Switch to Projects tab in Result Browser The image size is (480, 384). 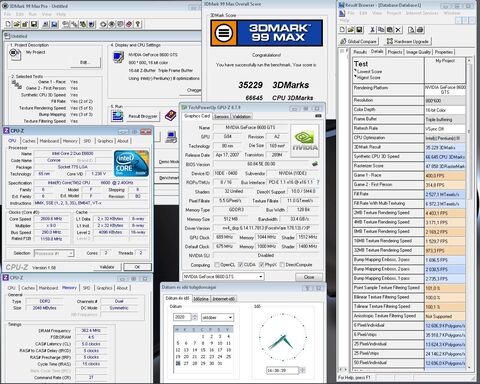pyautogui.click(x=395, y=52)
